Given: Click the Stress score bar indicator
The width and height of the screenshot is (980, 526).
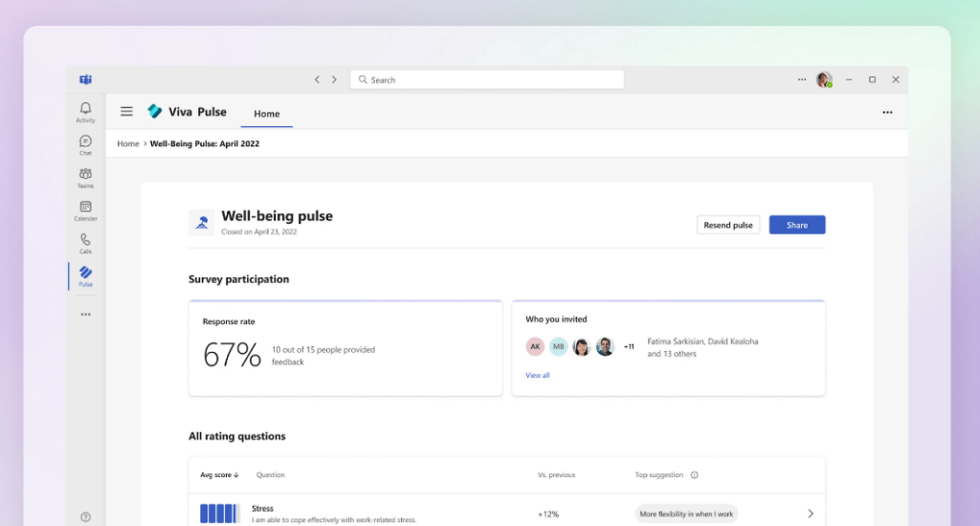Looking at the screenshot, I should click(220, 514).
